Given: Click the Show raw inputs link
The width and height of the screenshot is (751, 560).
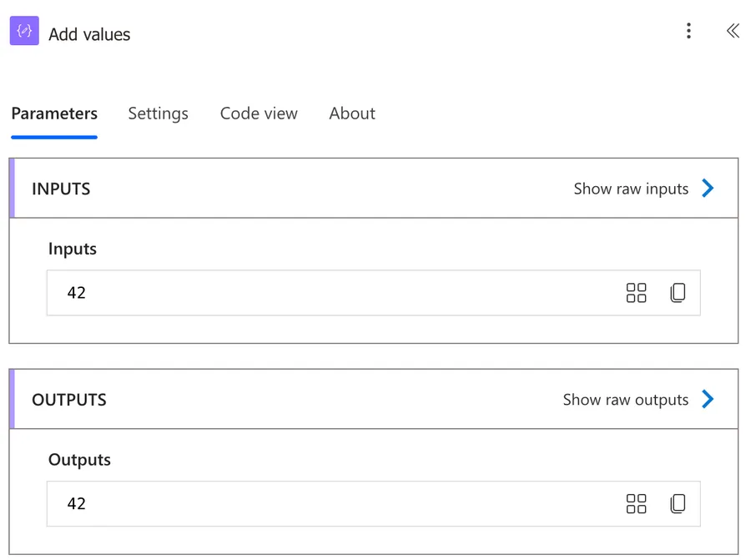Looking at the screenshot, I should [x=631, y=189].
